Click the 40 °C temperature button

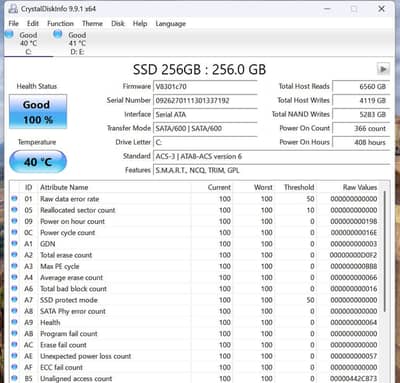[x=38, y=162]
